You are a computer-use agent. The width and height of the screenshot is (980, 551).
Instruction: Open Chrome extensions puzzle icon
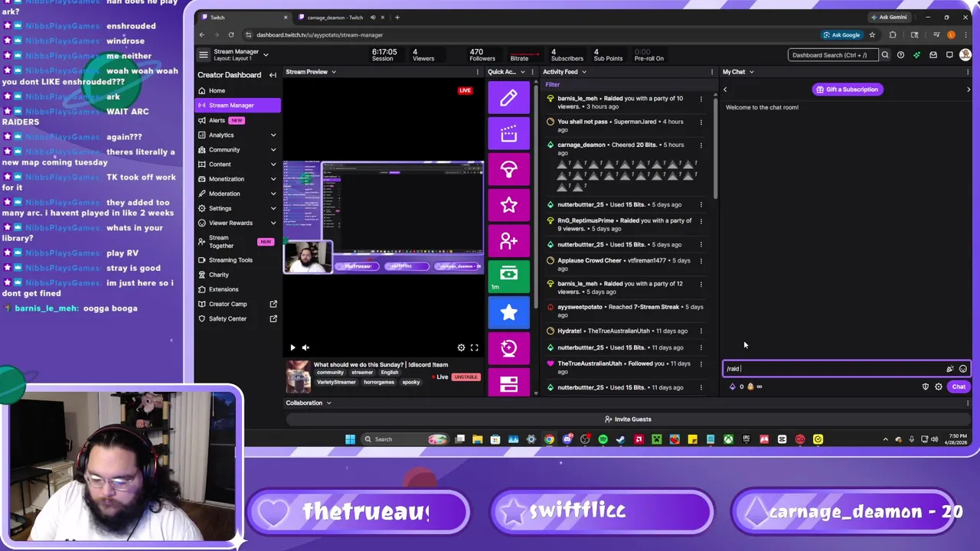(893, 34)
